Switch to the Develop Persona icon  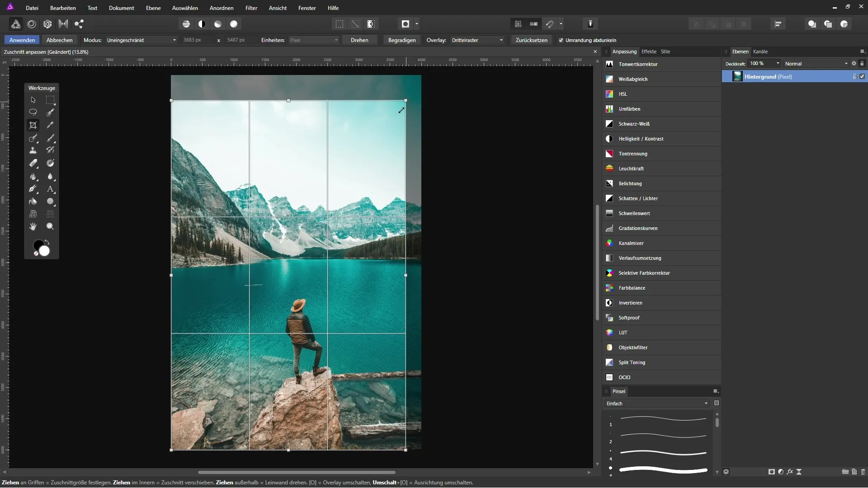click(x=47, y=24)
